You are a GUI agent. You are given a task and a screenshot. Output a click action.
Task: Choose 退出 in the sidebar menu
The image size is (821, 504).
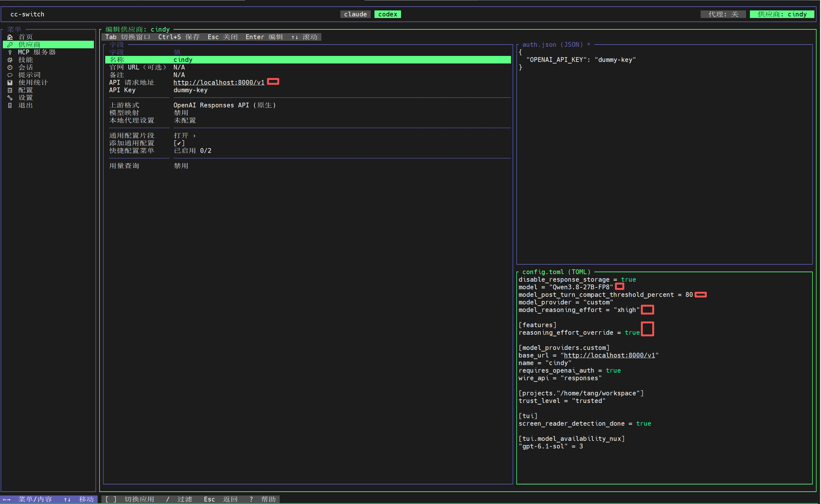coord(25,105)
